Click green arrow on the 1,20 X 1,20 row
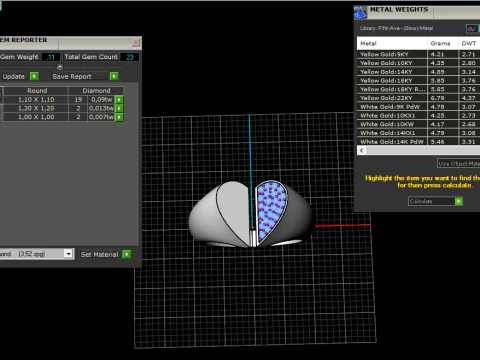Image resolution: width=480 pixels, height=360 pixels. click(119, 108)
